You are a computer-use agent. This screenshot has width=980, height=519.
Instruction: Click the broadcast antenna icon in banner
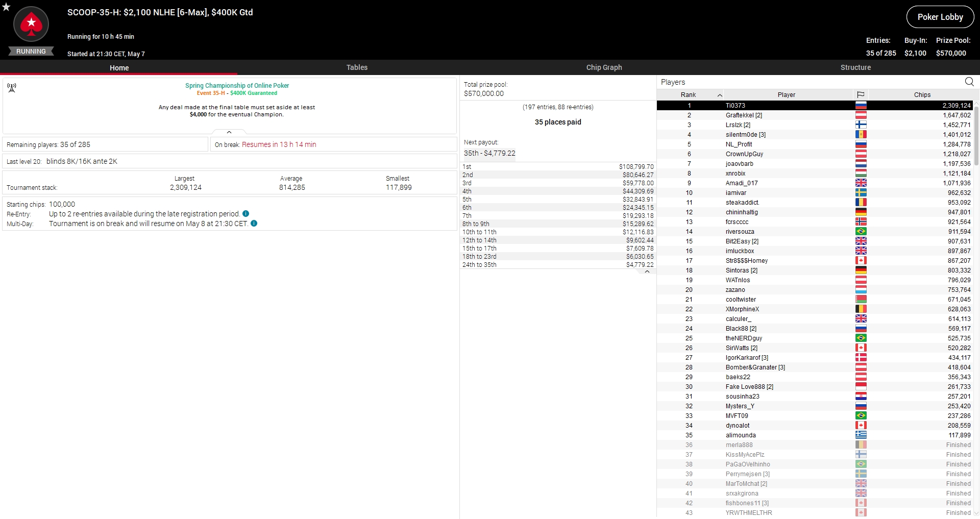(x=12, y=88)
